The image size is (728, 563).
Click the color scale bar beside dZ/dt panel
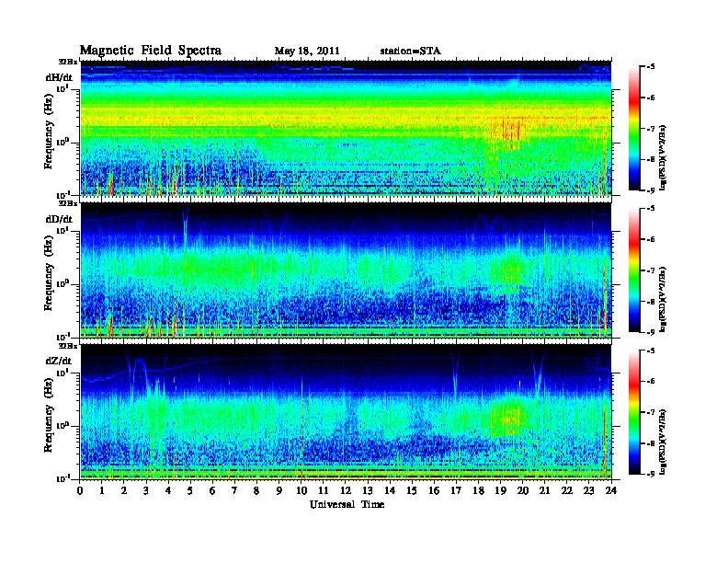(x=634, y=412)
